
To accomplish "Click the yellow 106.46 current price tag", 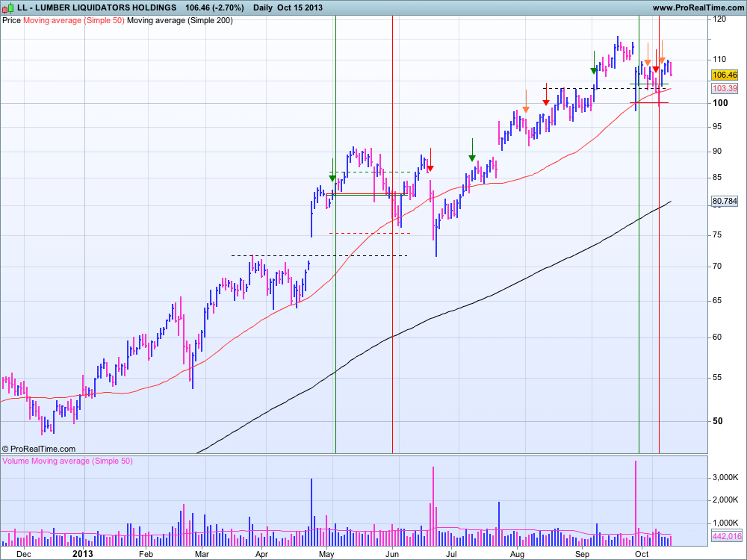I will 725,75.
